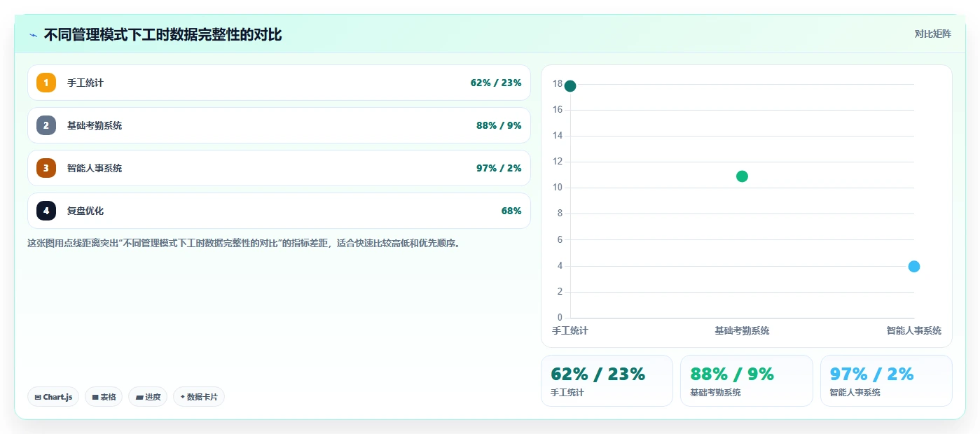Click the 进度 tag chip
The height and width of the screenshot is (434, 980).
148,397
